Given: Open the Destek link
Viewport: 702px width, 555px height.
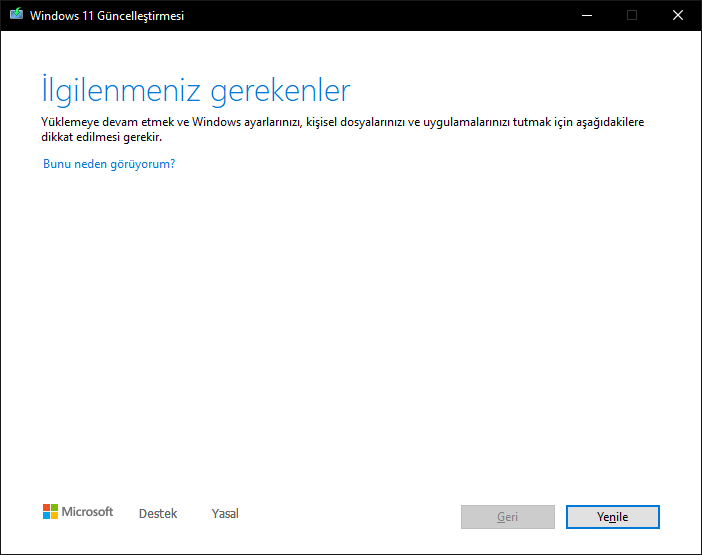Looking at the screenshot, I should coord(158,513).
